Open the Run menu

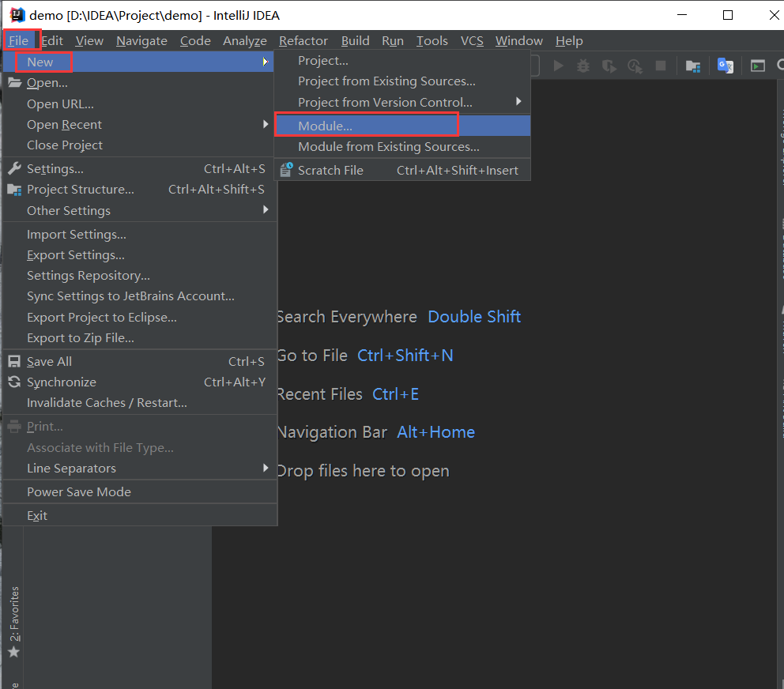tap(393, 40)
